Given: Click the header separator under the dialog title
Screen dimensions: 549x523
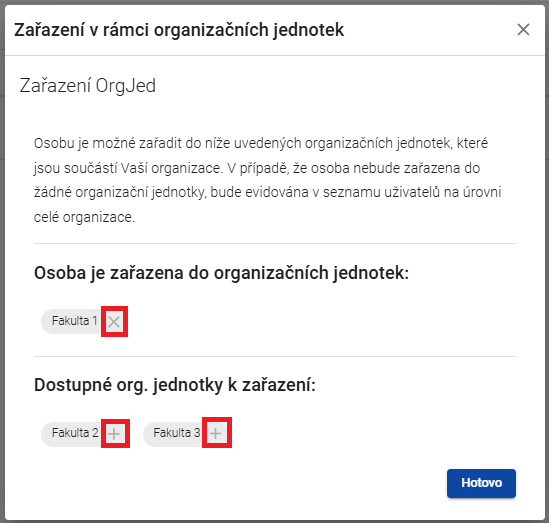Looking at the screenshot, I should (x=275, y=55).
